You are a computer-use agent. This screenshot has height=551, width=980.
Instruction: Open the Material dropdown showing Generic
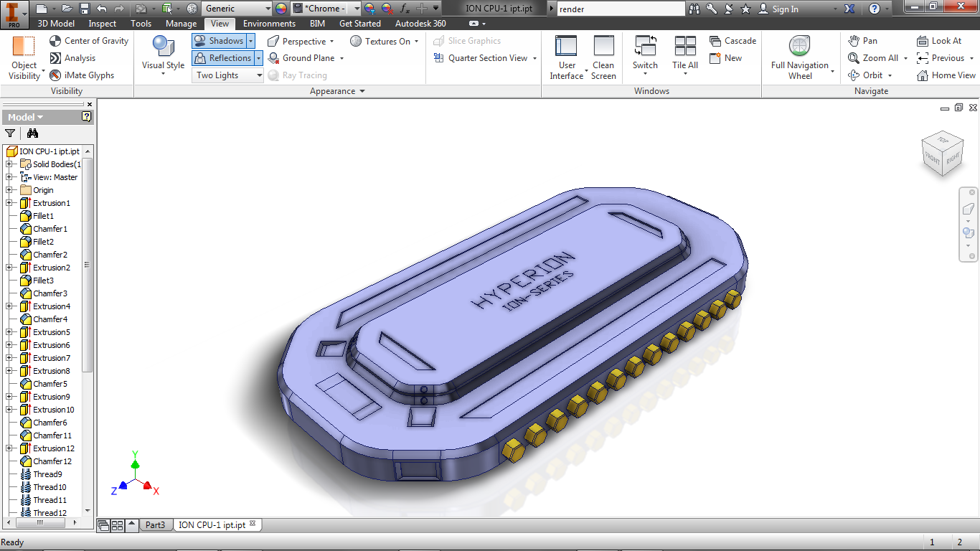(237, 9)
